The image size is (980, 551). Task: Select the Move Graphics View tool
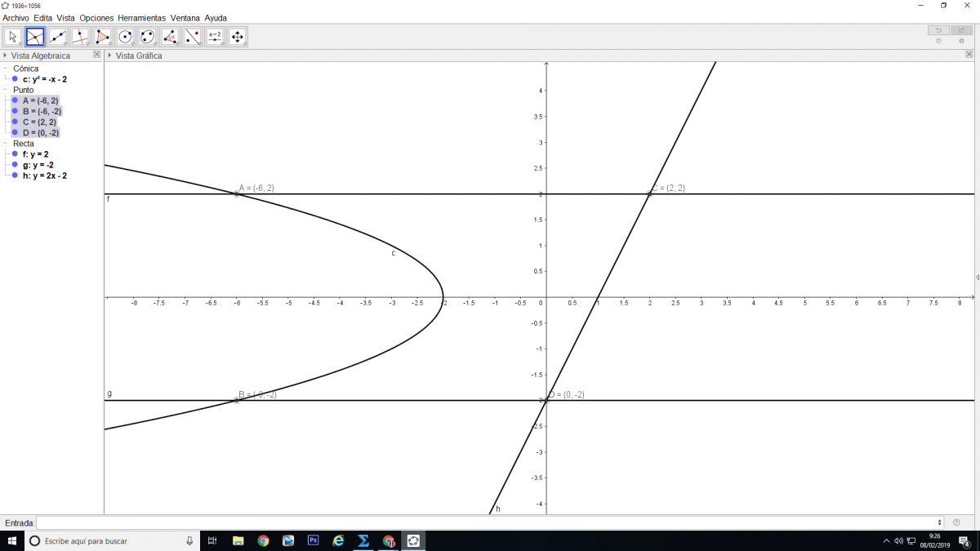pyautogui.click(x=238, y=37)
